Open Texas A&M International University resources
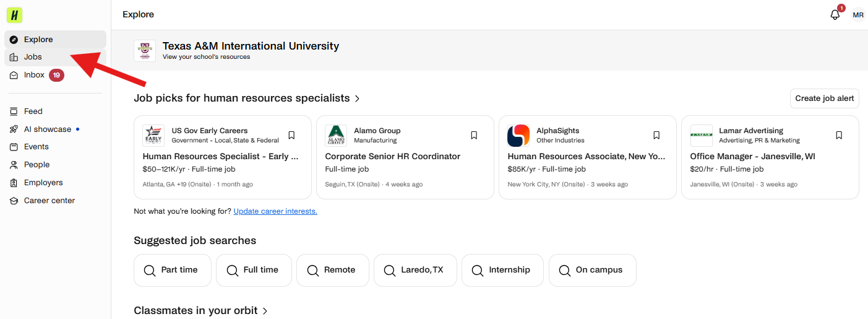 tap(251, 51)
